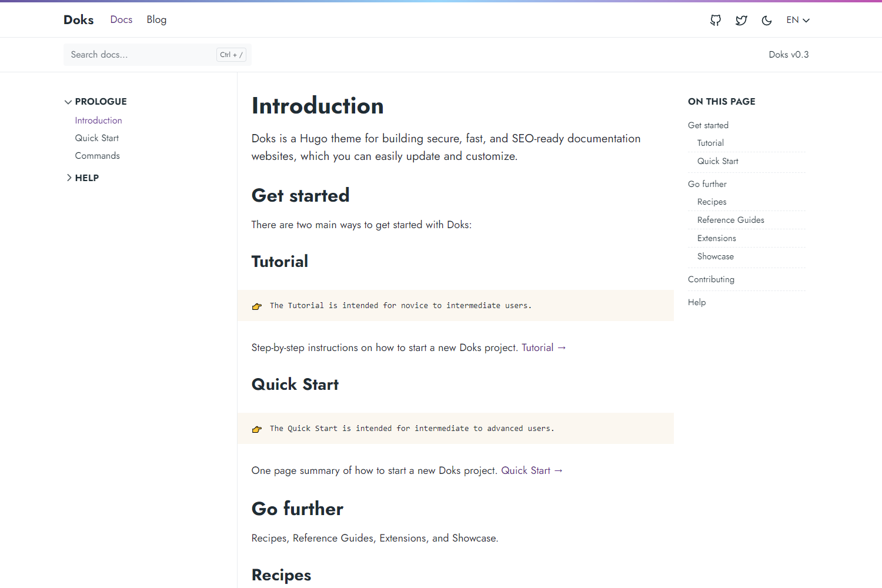Image resolution: width=882 pixels, height=588 pixels.
Task: Toggle dark mode with moon icon
Action: [x=767, y=21]
